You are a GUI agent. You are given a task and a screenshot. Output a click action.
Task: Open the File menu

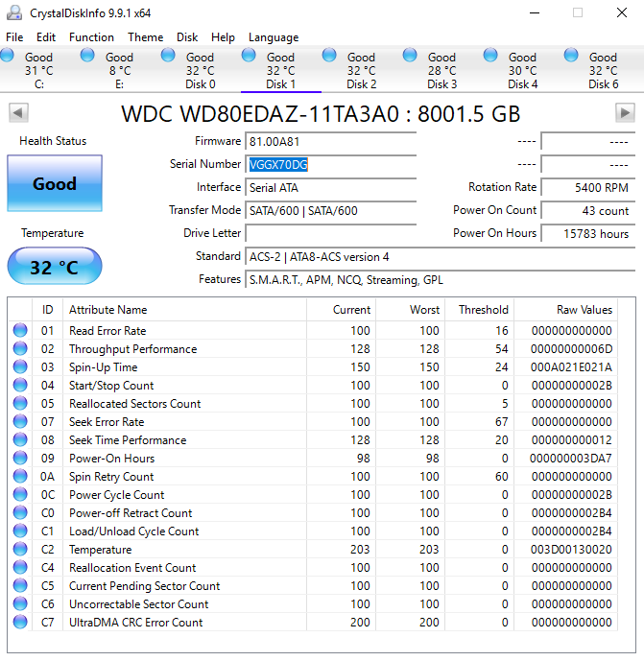[14, 37]
